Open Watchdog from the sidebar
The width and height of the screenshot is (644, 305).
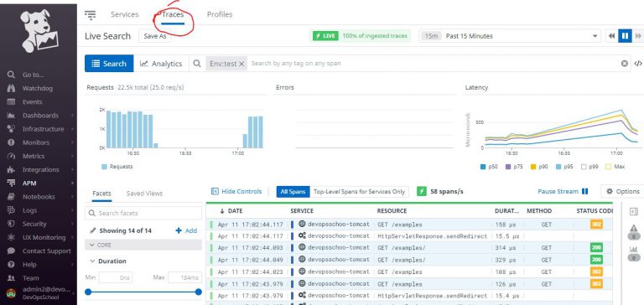pos(38,88)
